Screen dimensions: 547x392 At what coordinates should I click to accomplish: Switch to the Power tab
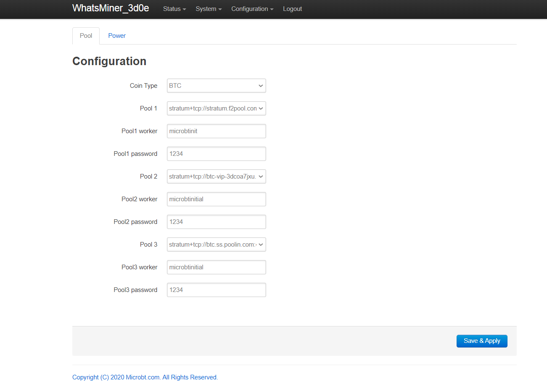117,36
